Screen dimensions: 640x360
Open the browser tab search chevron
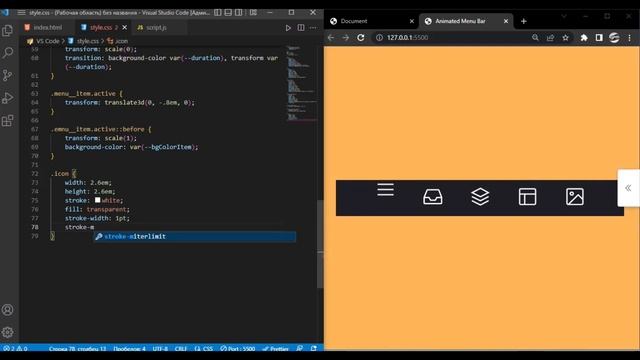pos(564,16)
